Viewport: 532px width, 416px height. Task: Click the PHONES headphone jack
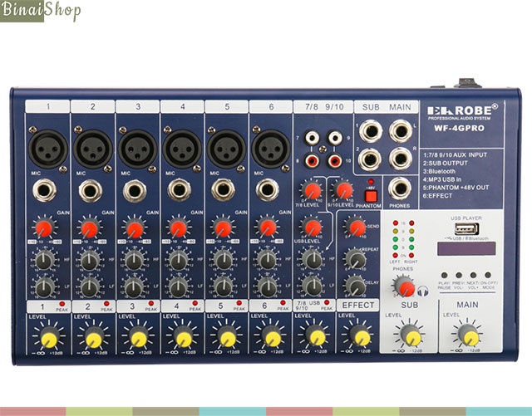(400, 188)
